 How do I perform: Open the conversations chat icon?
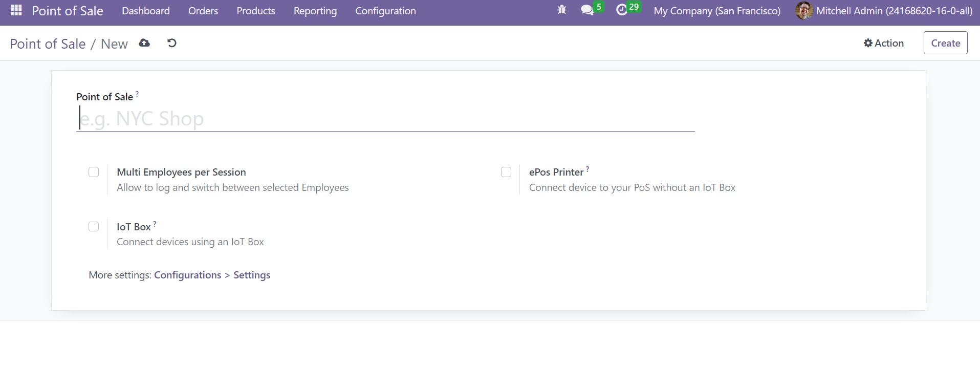587,10
